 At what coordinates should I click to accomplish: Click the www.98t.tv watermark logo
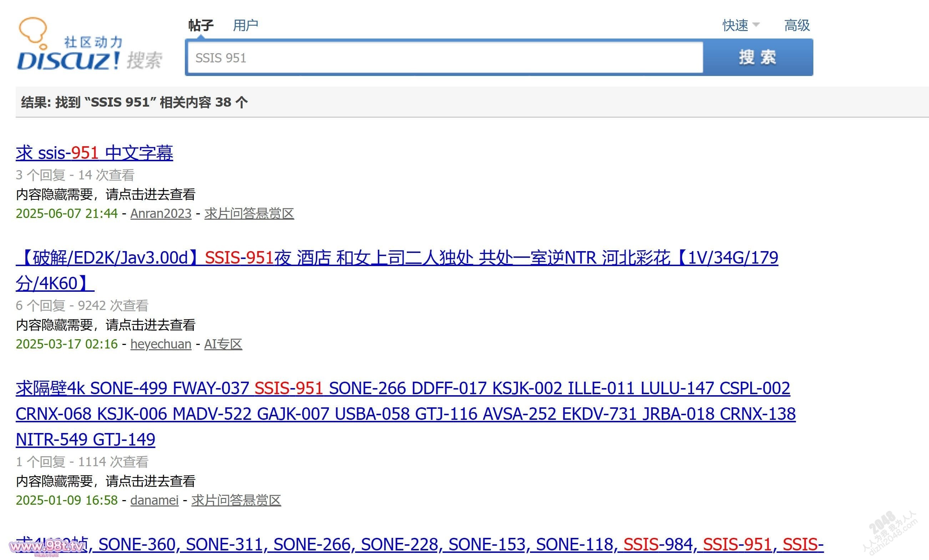(46, 546)
